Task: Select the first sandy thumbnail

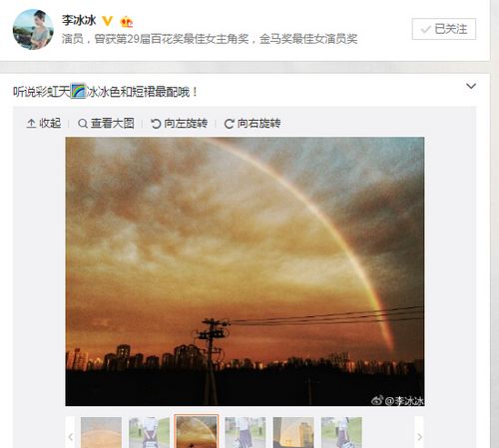Action: click(101, 432)
